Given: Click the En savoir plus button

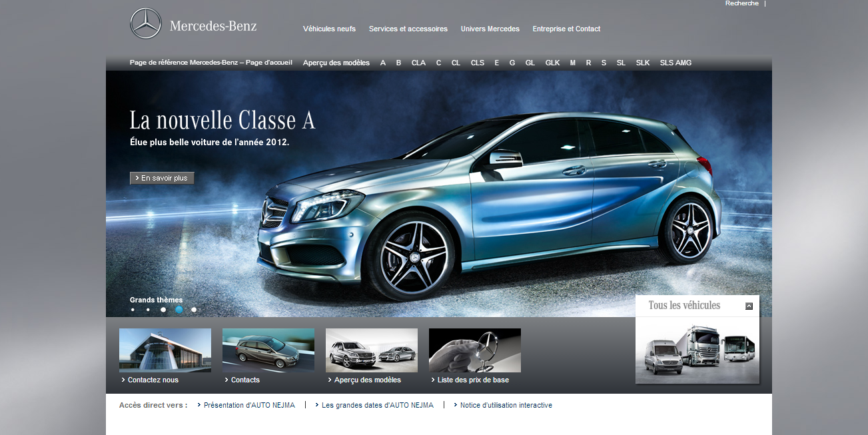Looking at the screenshot, I should (x=161, y=178).
